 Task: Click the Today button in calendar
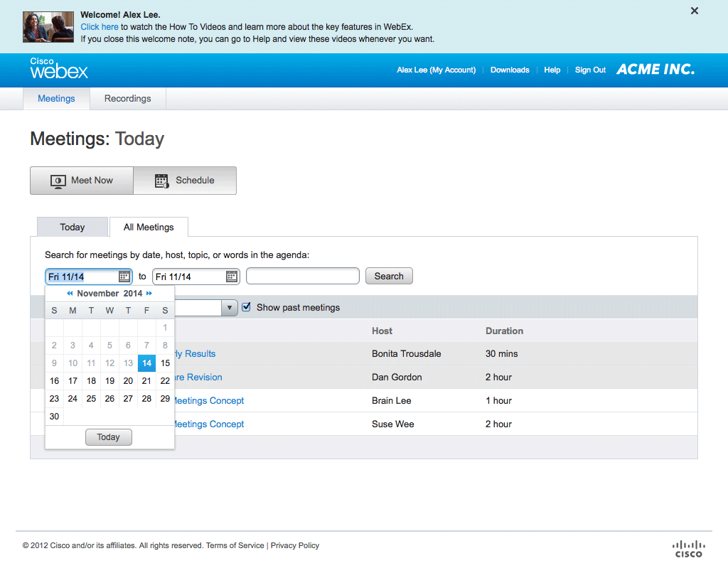[109, 437]
